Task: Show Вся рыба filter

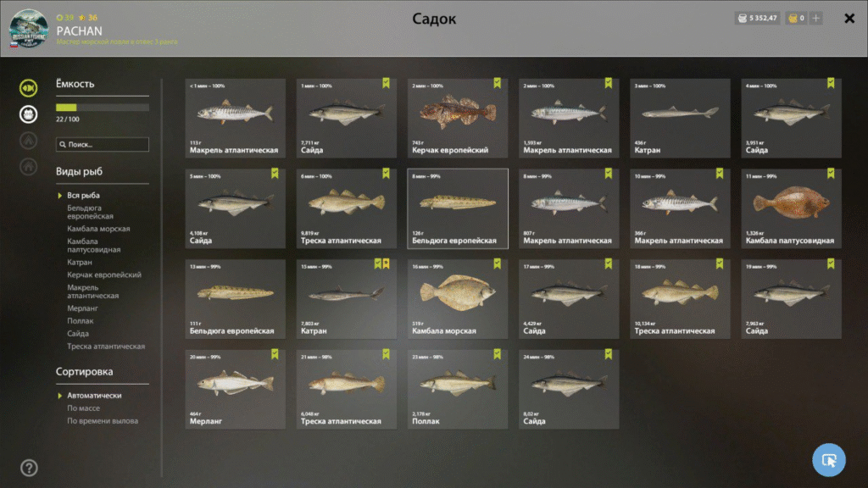Action: point(83,196)
